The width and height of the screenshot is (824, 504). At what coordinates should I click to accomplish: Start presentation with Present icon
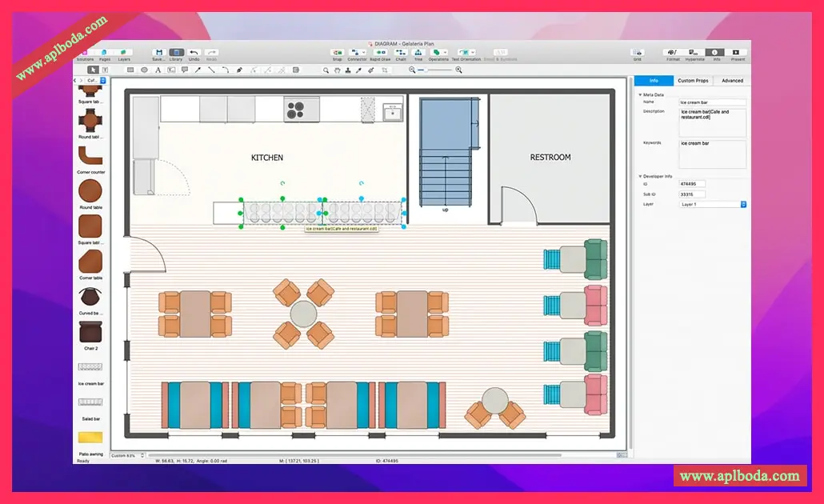pos(738,52)
